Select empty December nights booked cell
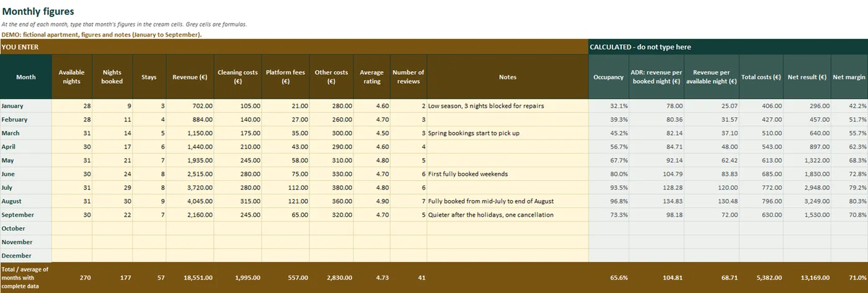The width and height of the screenshot is (868, 293). [112, 256]
